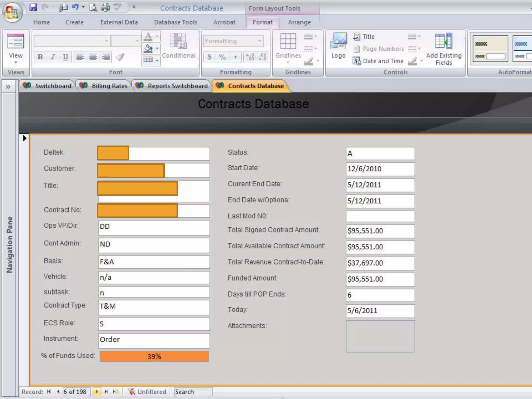Toggle Underline formatting
The image size is (532, 399).
(x=65, y=57)
